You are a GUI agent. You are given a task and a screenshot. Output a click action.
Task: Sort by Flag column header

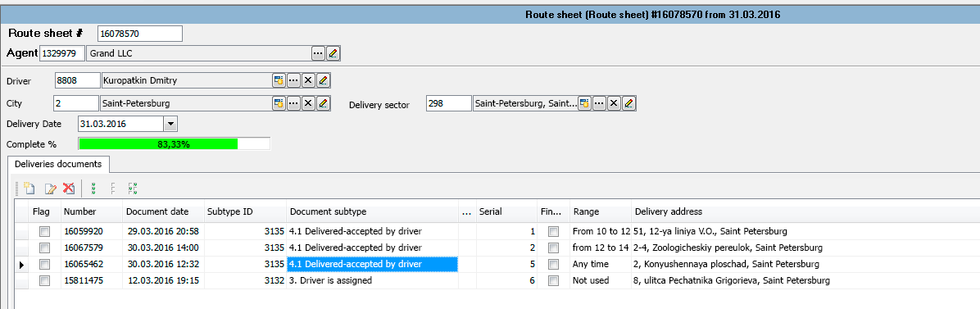click(x=44, y=212)
